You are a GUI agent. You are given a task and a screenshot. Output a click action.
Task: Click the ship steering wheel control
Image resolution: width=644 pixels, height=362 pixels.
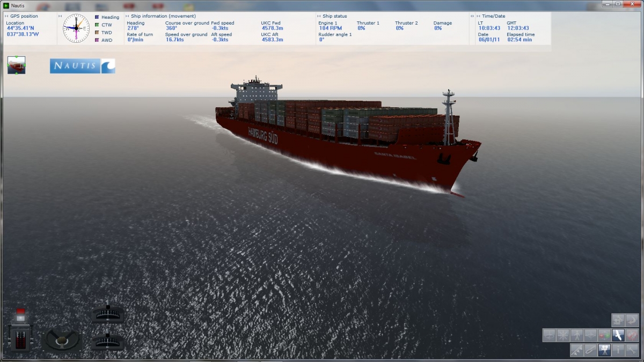tap(63, 338)
